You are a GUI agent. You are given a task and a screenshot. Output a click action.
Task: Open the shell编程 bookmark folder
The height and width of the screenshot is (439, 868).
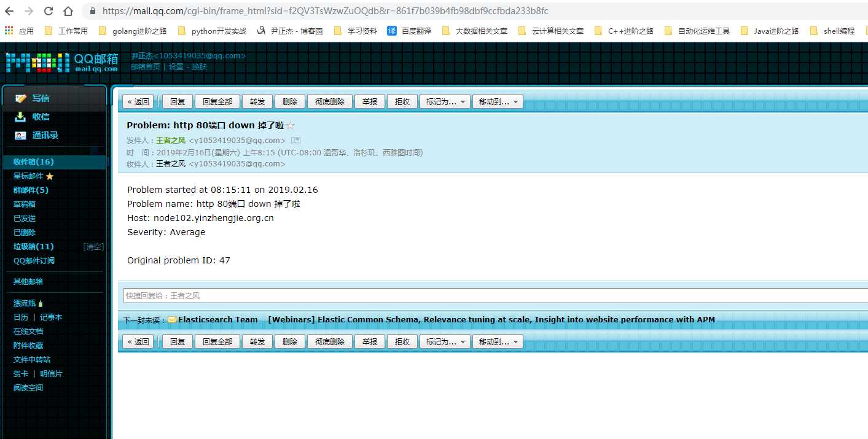pyautogui.click(x=832, y=31)
